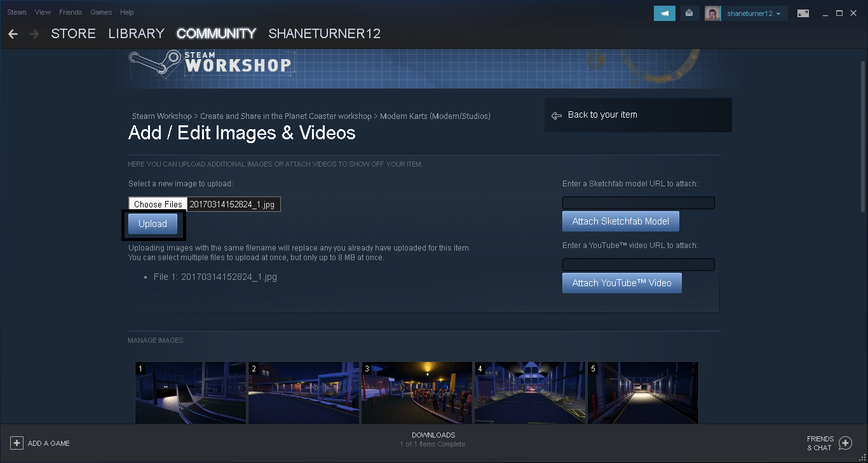Open the announcements megaphone icon
868x463 pixels.
(665, 13)
